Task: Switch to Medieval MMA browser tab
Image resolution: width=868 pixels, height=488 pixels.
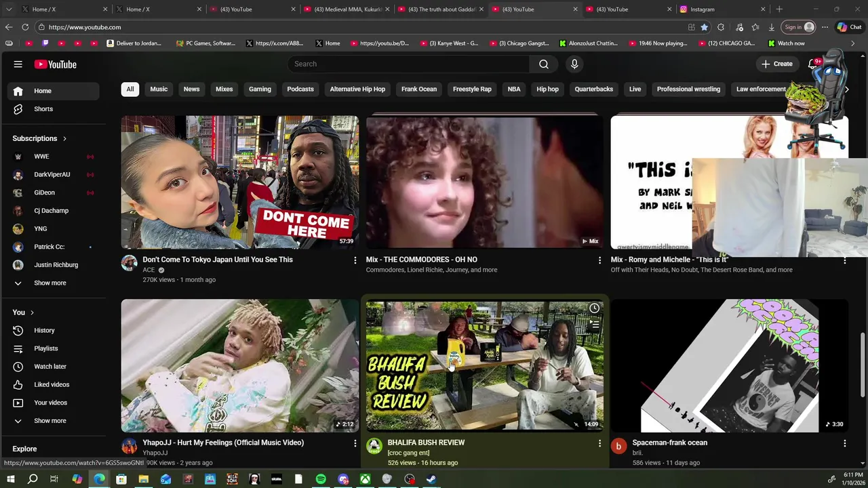Action: coord(346,9)
